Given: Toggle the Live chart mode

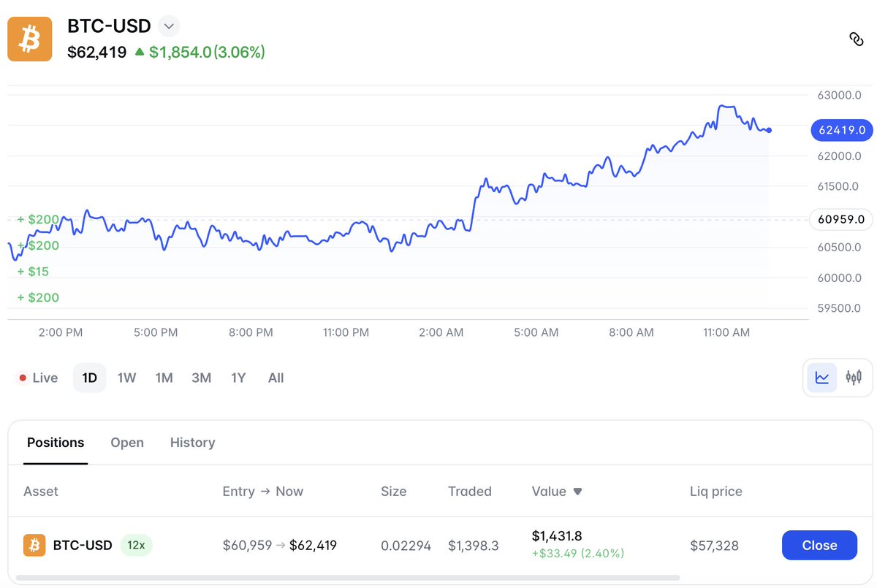Looking at the screenshot, I should (x=38, y=378).
